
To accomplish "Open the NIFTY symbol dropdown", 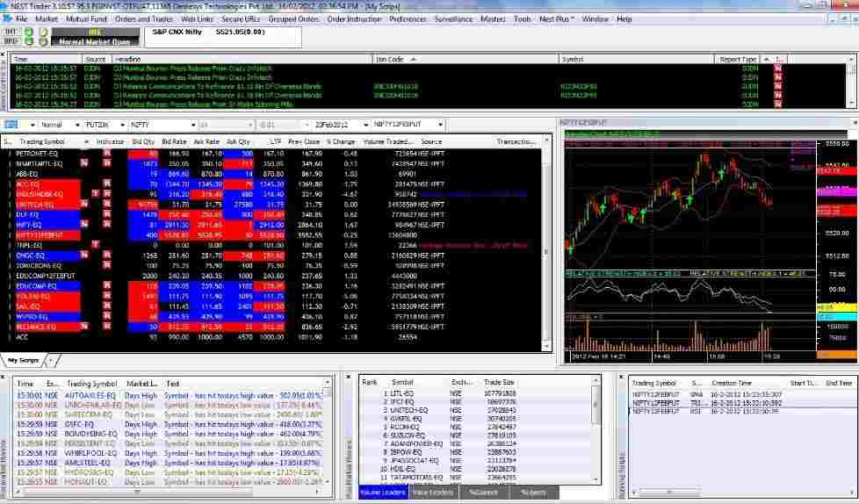I will coord(193,125).
